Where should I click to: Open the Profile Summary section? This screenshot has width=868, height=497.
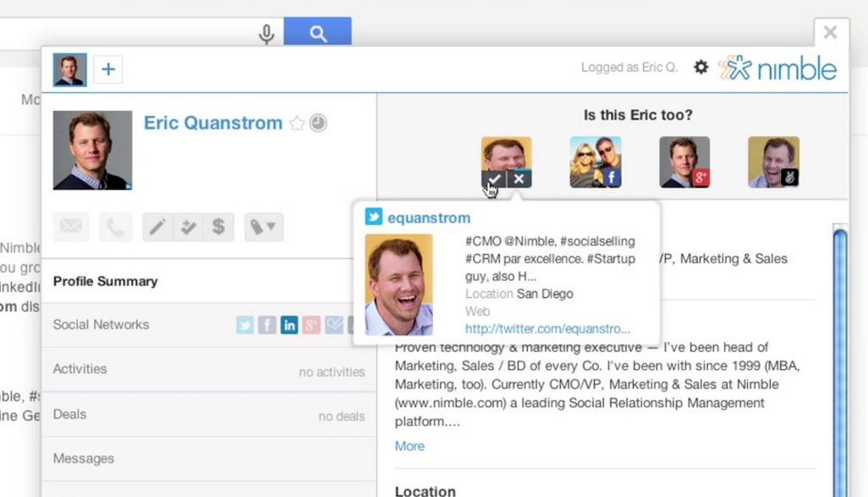(x=209, y=281)
